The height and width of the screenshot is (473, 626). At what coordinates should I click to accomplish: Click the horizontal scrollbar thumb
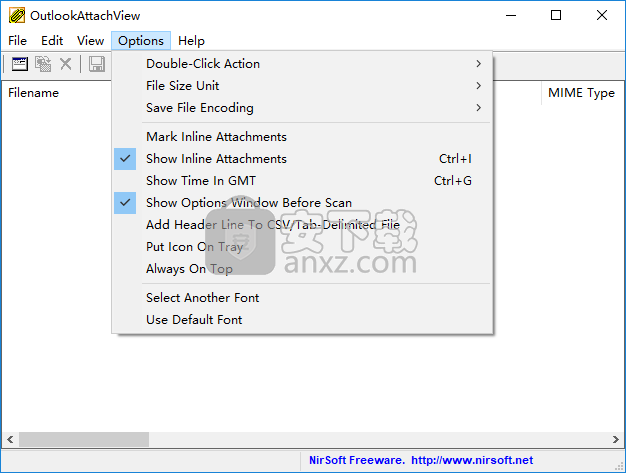[x=84, y=439]
